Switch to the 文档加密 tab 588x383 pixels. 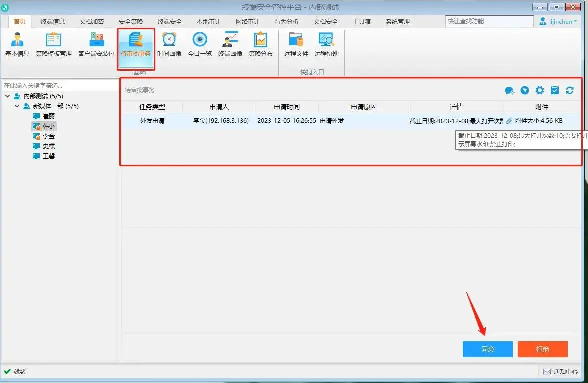pyautogui.click(x=92, y=21)
